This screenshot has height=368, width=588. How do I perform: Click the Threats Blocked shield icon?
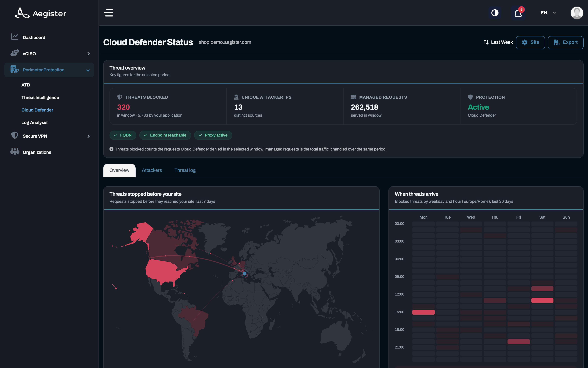[120, 97]
